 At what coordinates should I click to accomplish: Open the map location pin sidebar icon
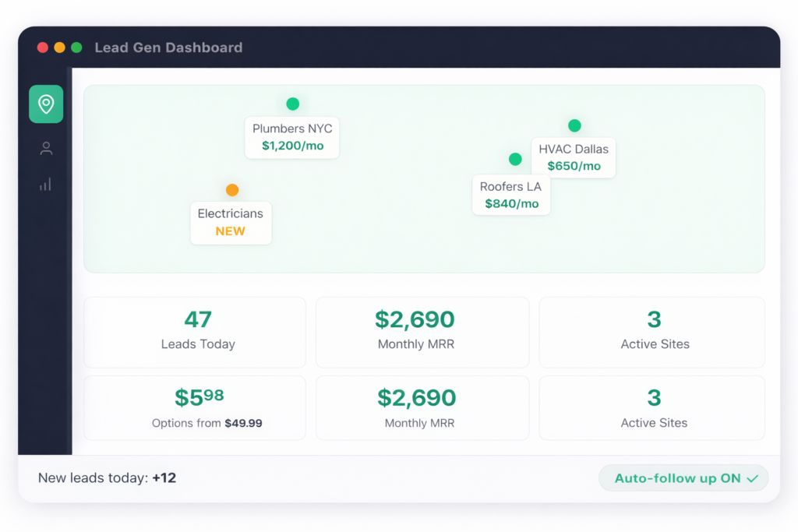[x=46, y=104]
